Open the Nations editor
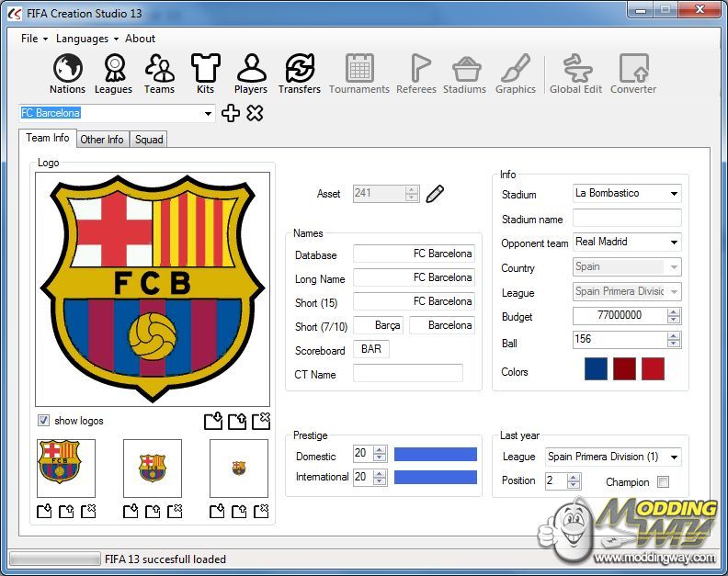728x576 pixels. (67, 73)
